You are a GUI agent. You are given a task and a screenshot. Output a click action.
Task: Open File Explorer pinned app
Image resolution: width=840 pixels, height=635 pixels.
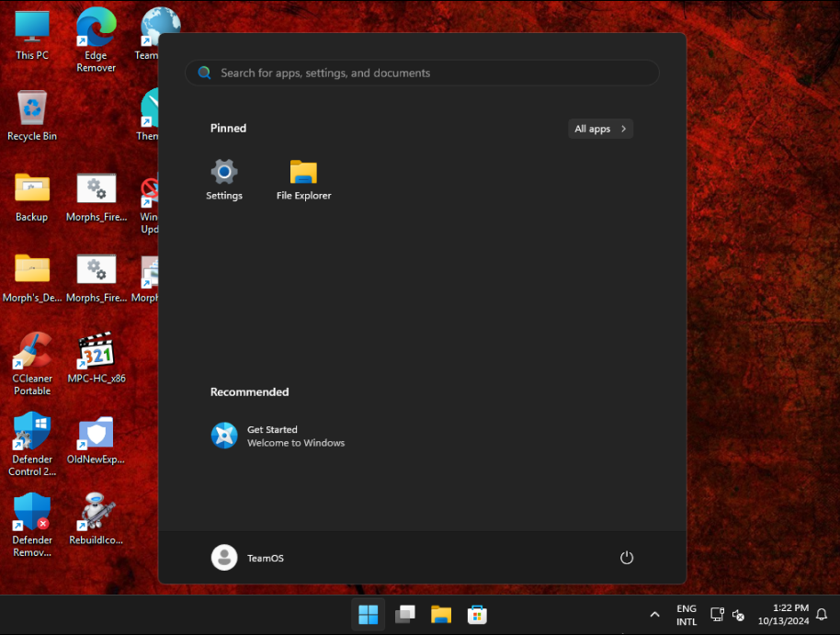click(303, 179)
